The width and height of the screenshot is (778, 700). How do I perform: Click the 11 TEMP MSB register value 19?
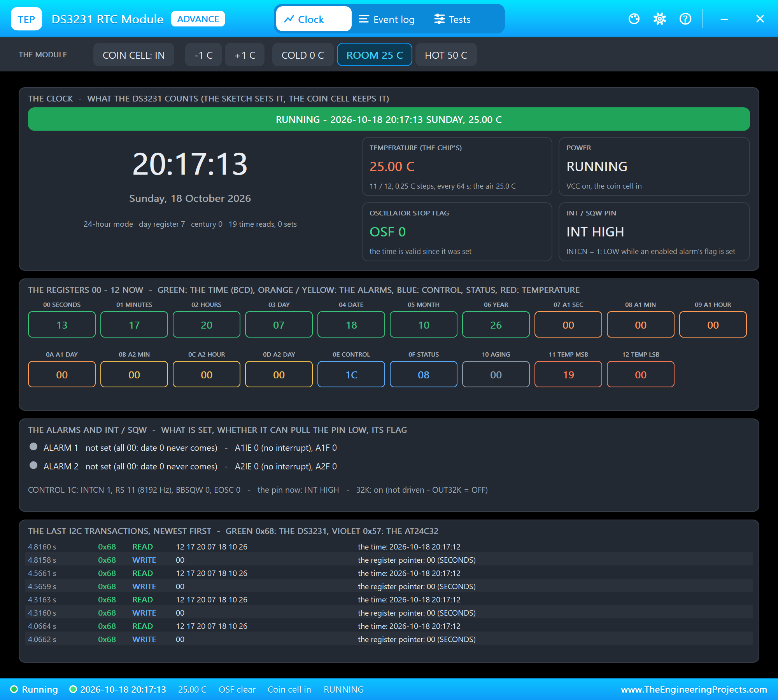[568, 374]
